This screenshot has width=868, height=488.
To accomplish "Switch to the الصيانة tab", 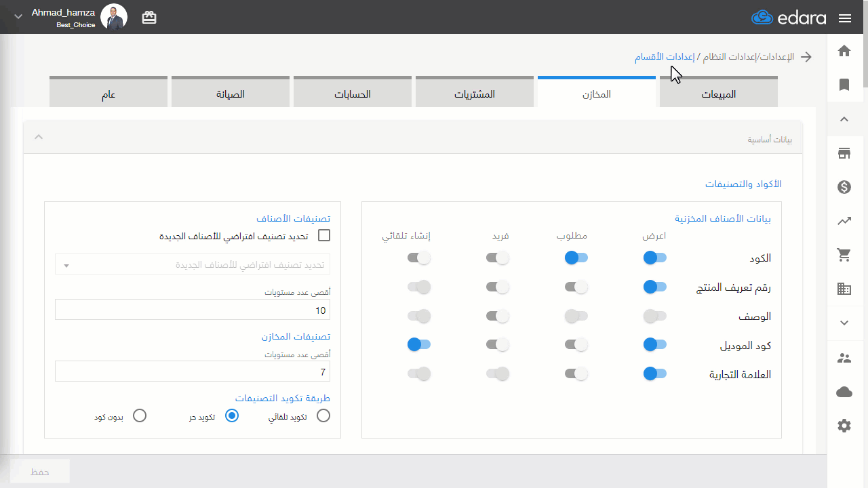I will coord(231,92).
